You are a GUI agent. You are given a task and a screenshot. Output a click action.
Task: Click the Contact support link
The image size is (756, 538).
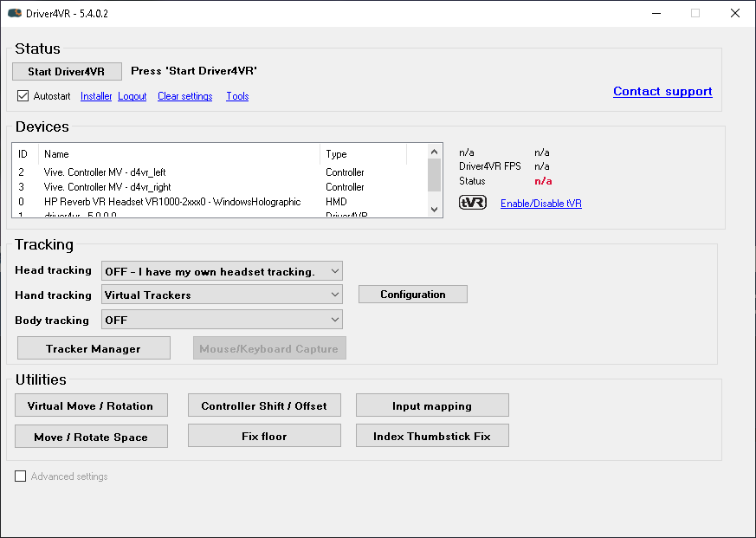(662, 91)
